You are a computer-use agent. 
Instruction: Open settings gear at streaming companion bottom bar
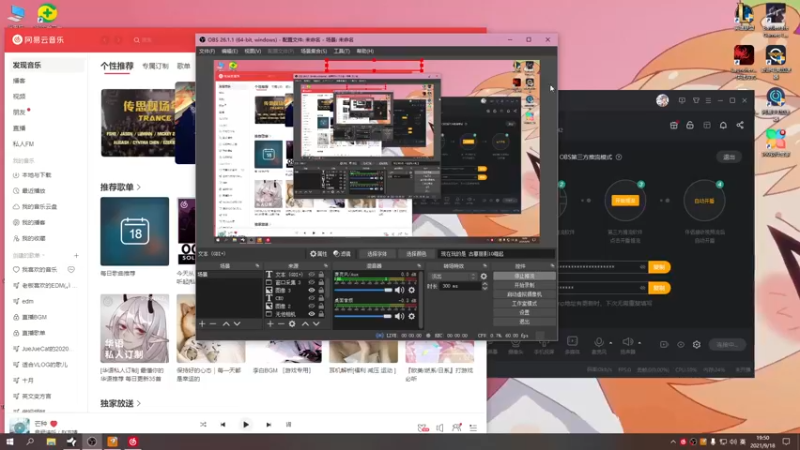[x=696, y=344]
